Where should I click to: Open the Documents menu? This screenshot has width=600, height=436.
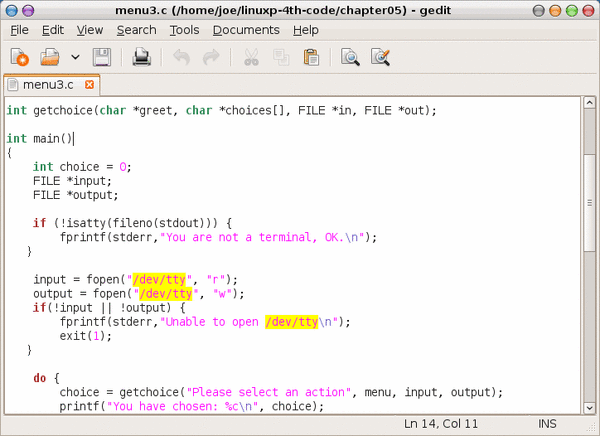[x=246, y=30]
